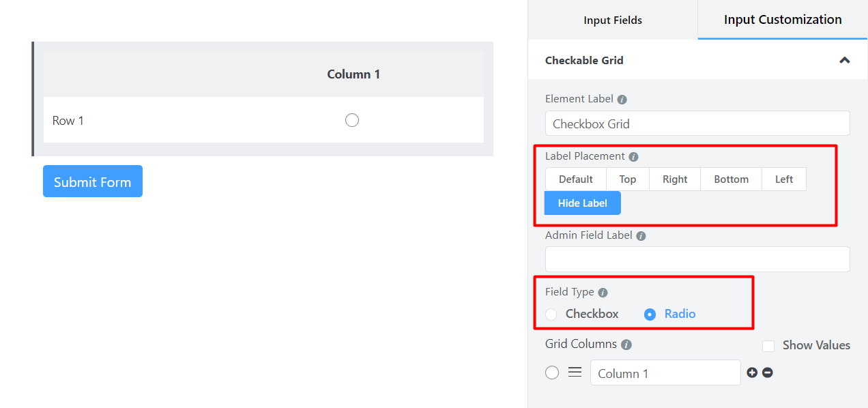This screenshot has width=868, height=408.
Task: Click inside the Admin Field Label input
Action: tap(697, 259)
